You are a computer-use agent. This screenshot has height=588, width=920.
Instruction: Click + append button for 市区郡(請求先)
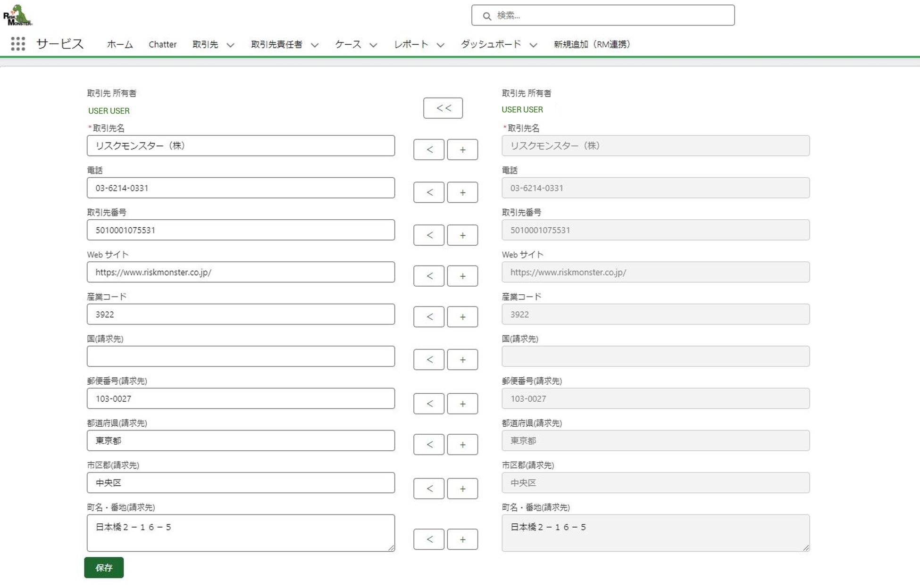tap(462, 489)
